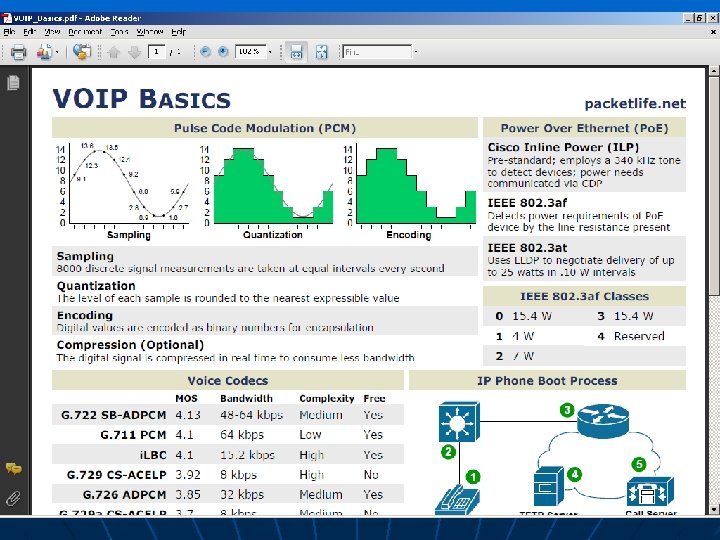Click the Pulse Code Modulation (PCM) header
720x540 pixels.
pyautogui.click(x=265, y=128)
